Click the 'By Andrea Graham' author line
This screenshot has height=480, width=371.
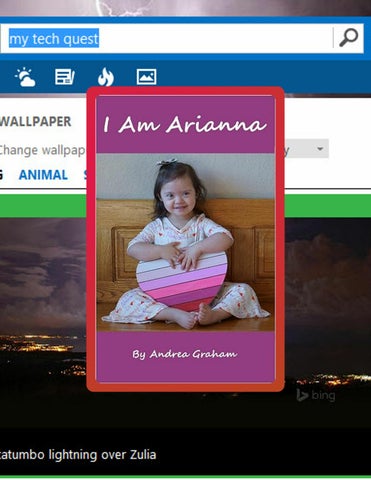coord(185,354)
